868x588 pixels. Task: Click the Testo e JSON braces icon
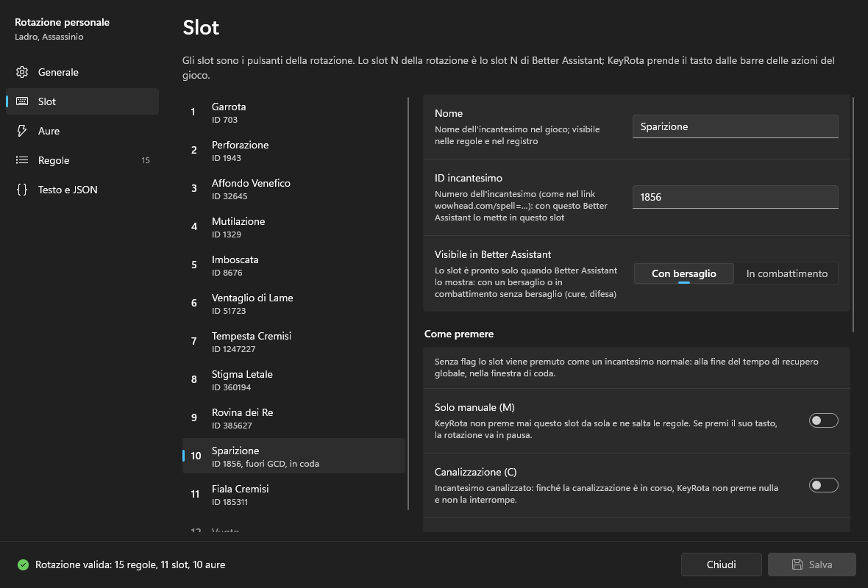click(x=22, y=189)
